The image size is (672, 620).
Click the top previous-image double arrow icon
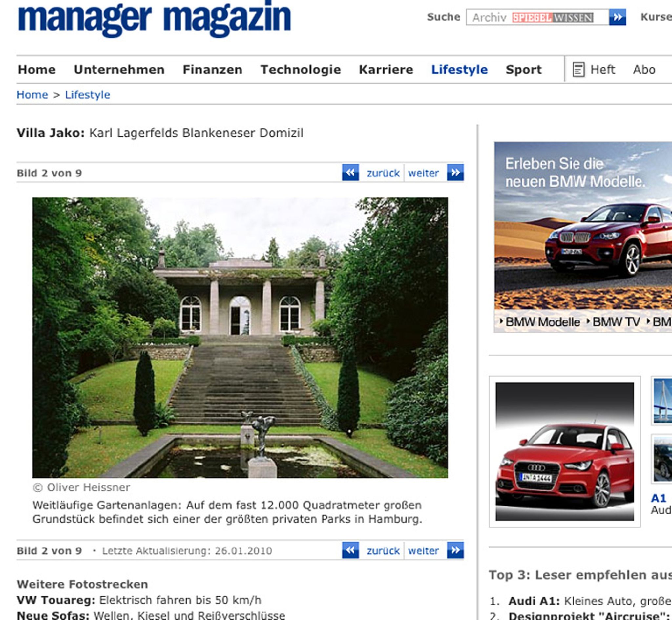(x=350, y=173)
